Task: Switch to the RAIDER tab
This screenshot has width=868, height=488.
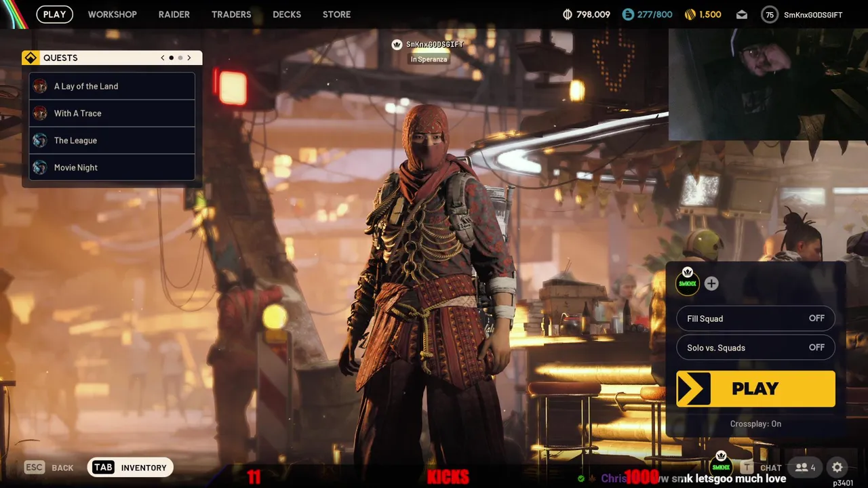Action: point(174,14)
